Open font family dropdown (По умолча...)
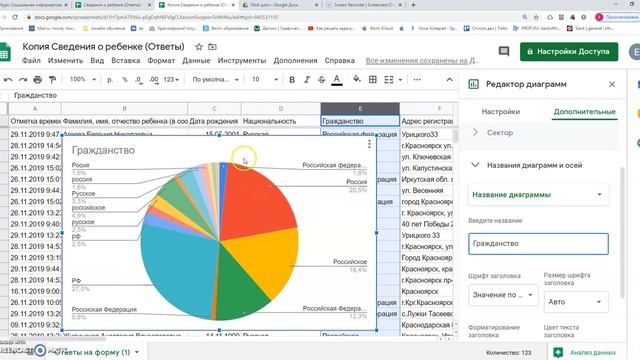Image resolution: width=640 pixels, height=360 pixels. pos(216,80)
